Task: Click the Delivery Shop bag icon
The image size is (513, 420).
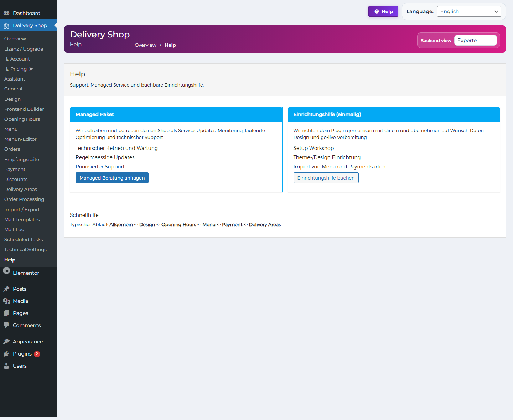Action: pos(6,26)
